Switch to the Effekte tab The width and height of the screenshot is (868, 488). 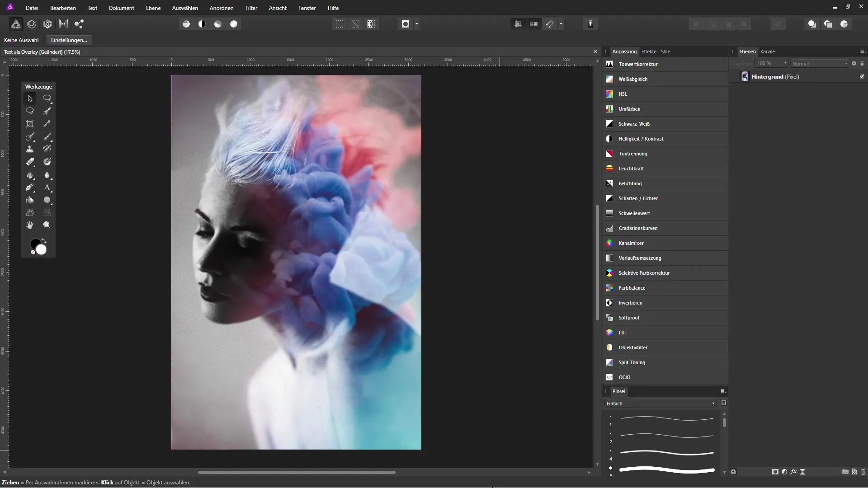(x=649, y=52)
